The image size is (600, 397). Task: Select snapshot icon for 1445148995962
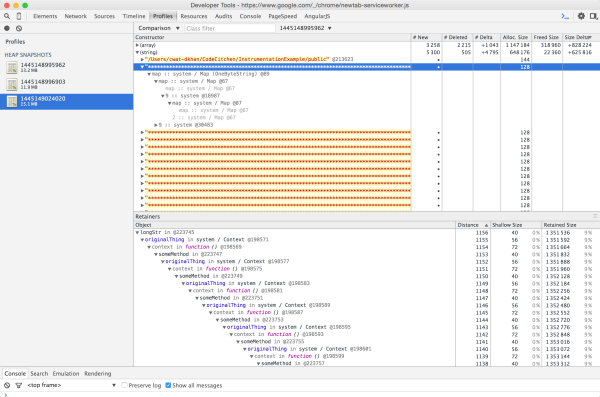(12, 68)
